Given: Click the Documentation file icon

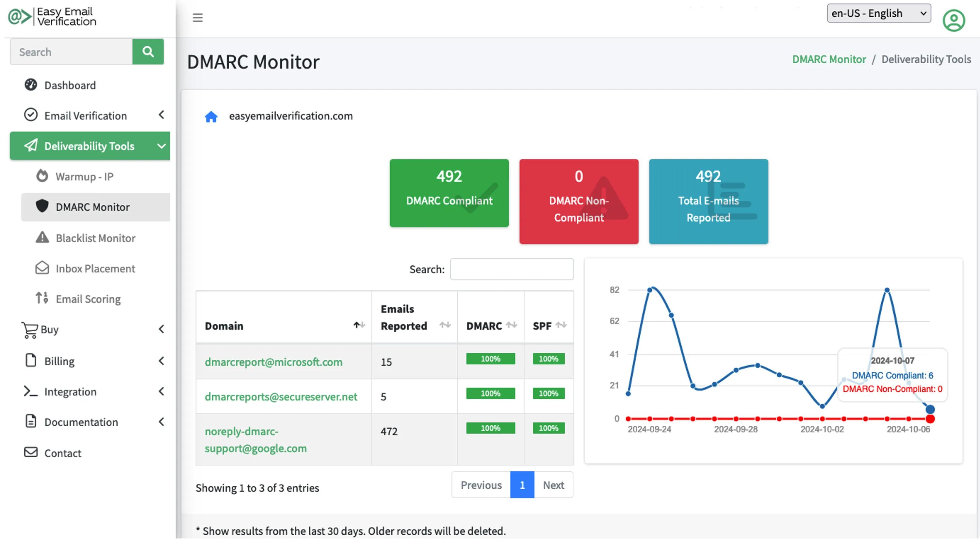Looking at the screenshot, I should (x=31, y=422).
